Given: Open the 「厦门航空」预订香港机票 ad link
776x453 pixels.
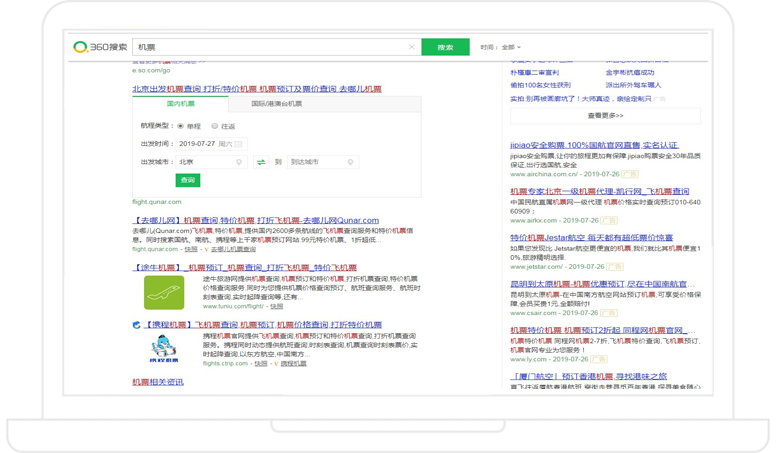Looking at the screenshot, I should [588, 376].
